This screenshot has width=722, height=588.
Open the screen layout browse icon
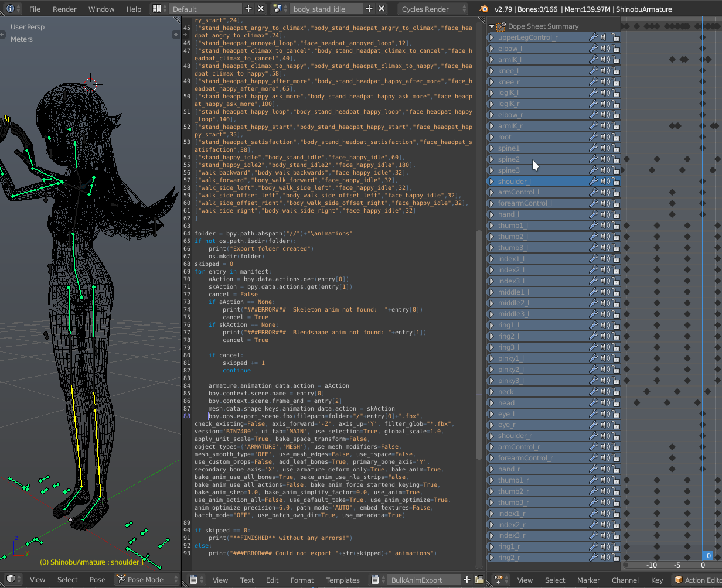pyautogui.click(x=160, y=9)
